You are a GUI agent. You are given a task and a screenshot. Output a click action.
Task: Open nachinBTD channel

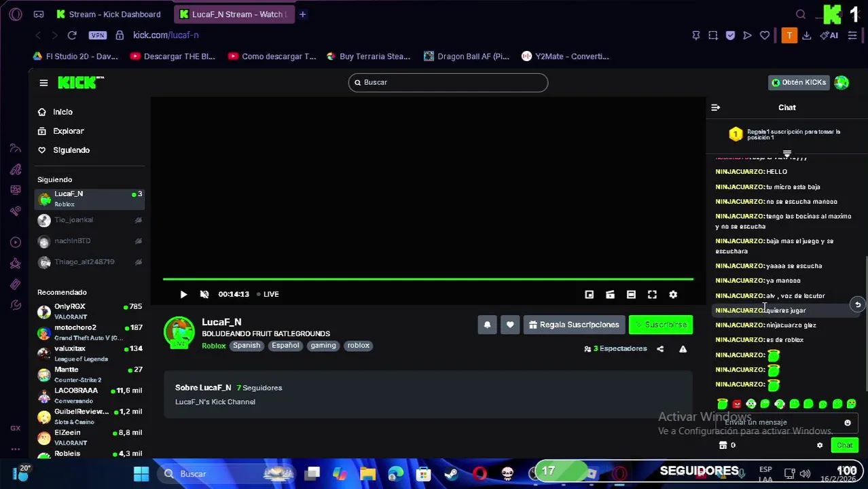[90, 241]
